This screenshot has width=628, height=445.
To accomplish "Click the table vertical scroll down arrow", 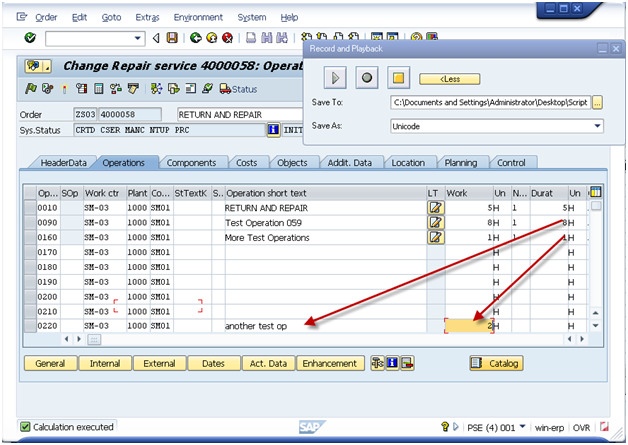I will (x=596, y=326).
